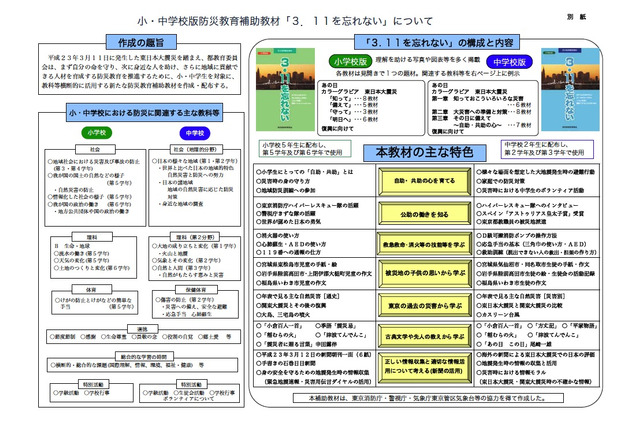Click the yellow 公助の働きを知る box
The width and height of the screenshot is (640, 426).
click(x=424, y=214)
